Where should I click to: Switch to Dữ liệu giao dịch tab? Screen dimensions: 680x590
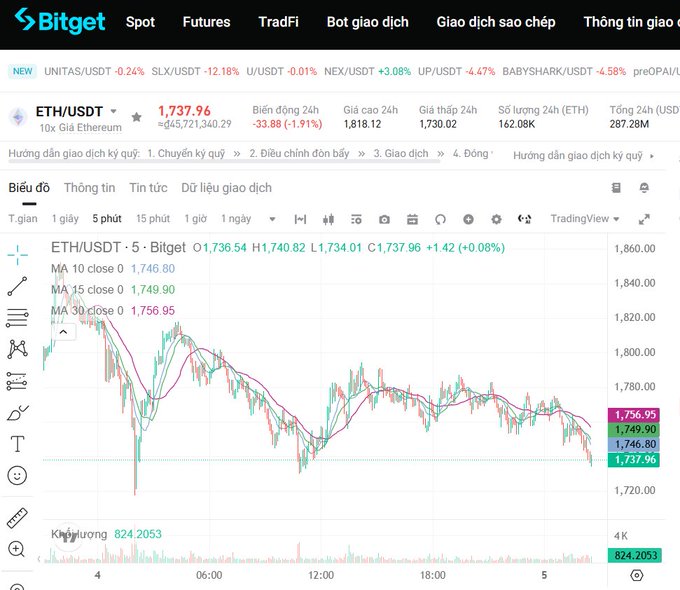(226, 188)
